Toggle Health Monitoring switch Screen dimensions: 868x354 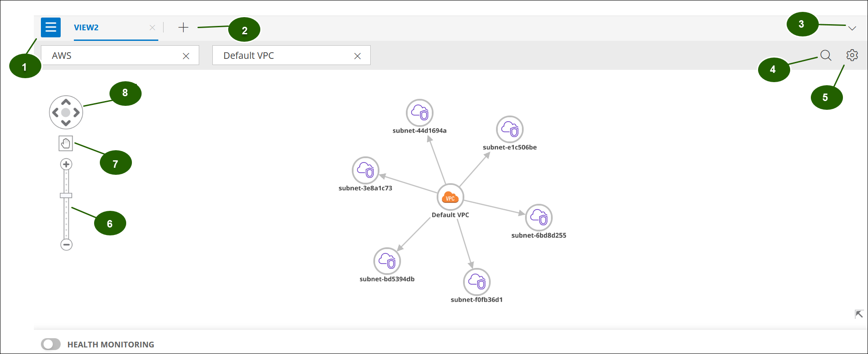[x=51, y=344]
